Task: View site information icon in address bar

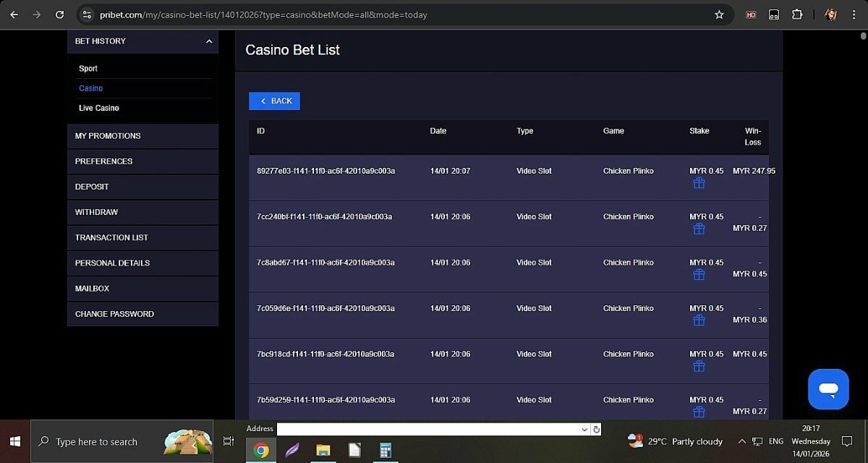Action: tap(87, 14)
